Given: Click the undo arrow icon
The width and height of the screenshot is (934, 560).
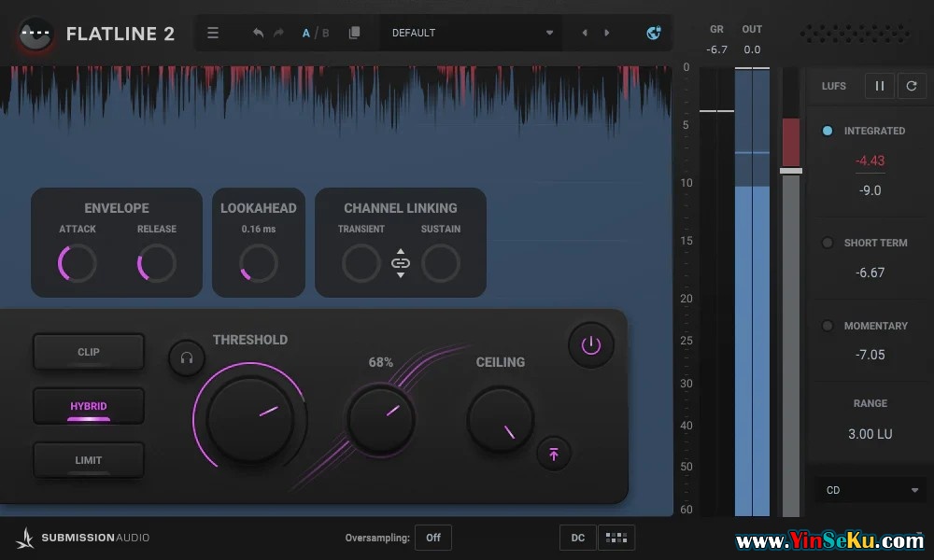Looking at the screenshot, I should click(x=258, y=33).
